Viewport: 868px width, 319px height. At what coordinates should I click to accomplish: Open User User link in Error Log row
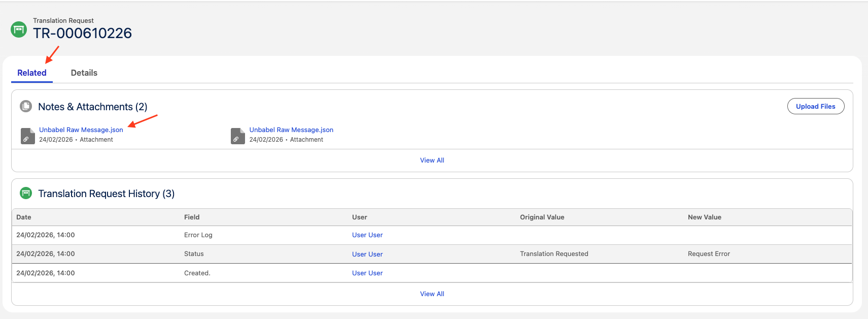[367, 235]
